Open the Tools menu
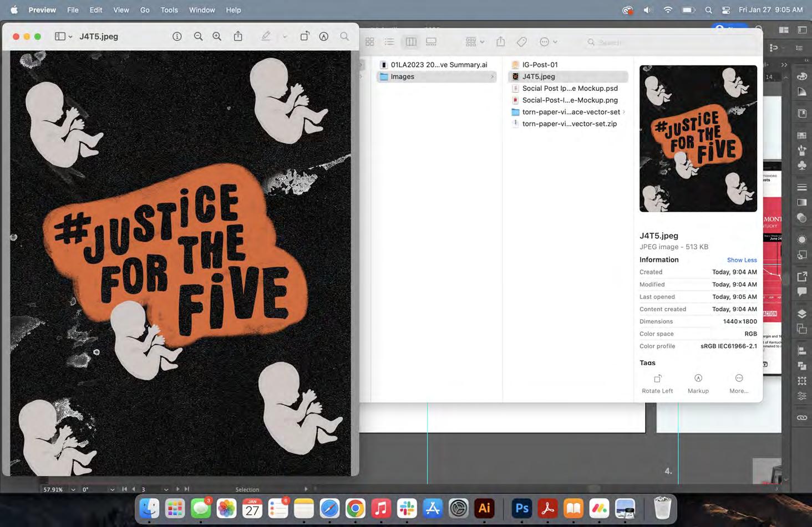Image resolution: width=812 pixels, height=527 pixels. pyautogui.click(x=169, y=10)
